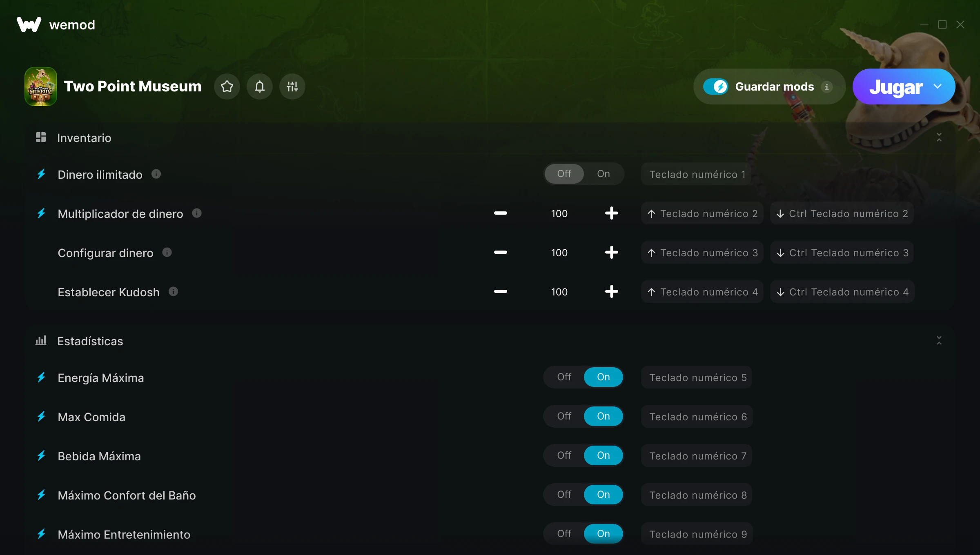This screenshot has width=980, height=555.
Task: Click info icon beside Establecer Kudosh
Action: tap(173, 291)
